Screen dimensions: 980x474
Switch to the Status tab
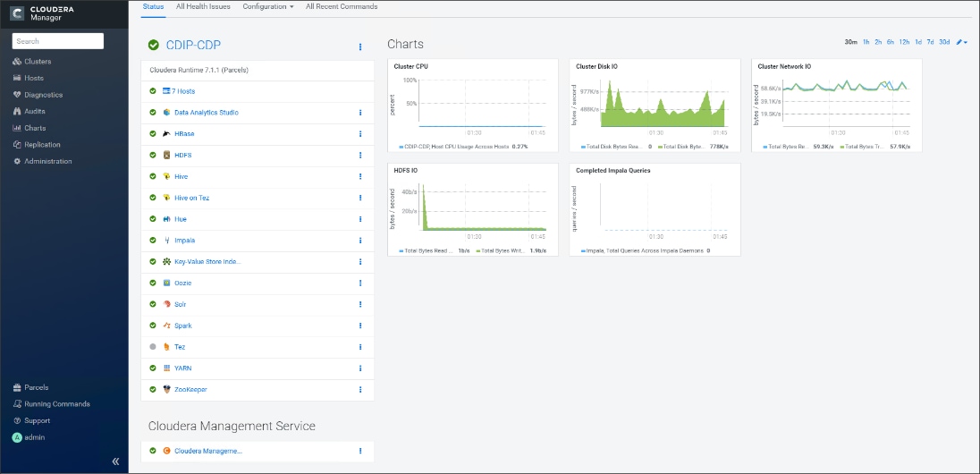click(x=153, y=7)
